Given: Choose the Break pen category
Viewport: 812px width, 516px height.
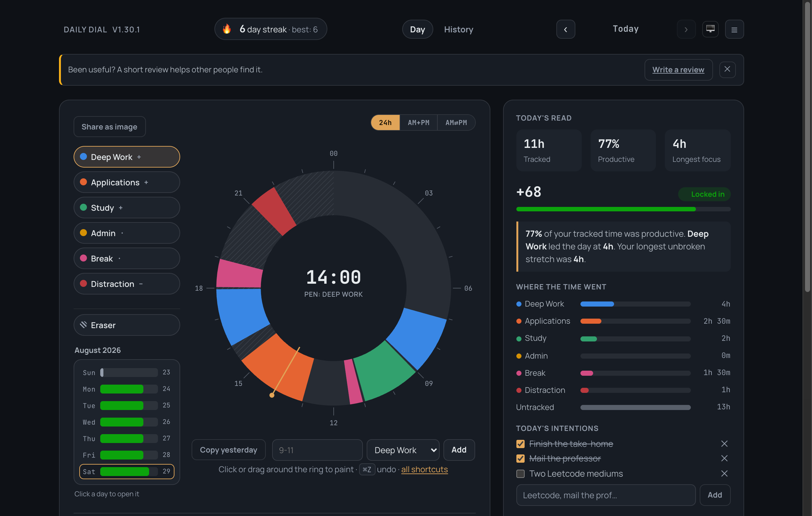Looking at the screenshot, I should click(127, 258).
